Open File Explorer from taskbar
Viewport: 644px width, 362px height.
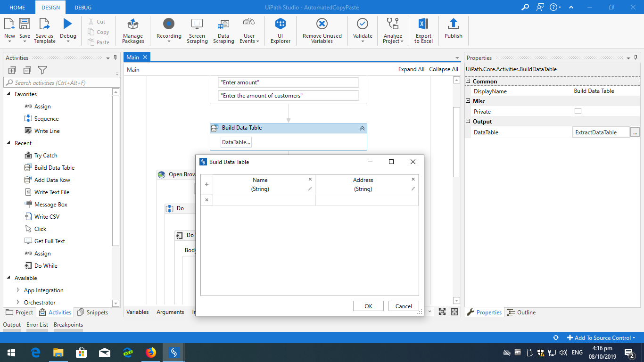coord(58,352)
